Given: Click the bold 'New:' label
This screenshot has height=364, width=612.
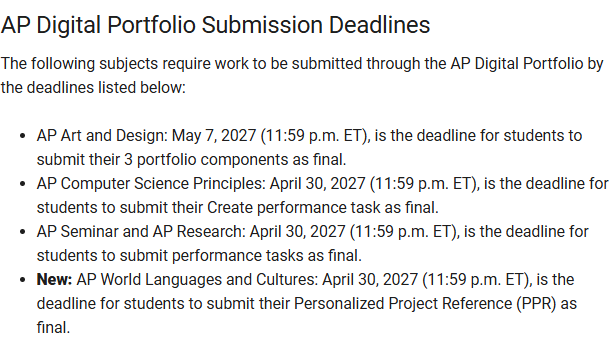Looking at the screenshot, I should [54, 279].
